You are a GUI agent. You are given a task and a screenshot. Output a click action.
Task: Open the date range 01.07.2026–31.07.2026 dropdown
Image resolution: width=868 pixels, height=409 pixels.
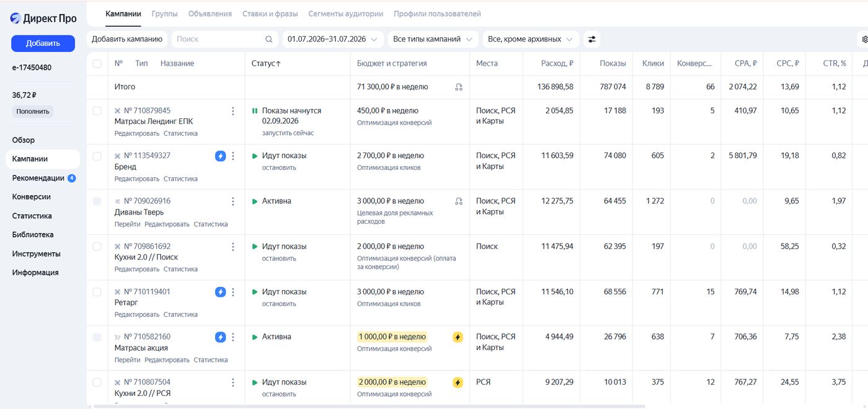click(x=332, y=39)
